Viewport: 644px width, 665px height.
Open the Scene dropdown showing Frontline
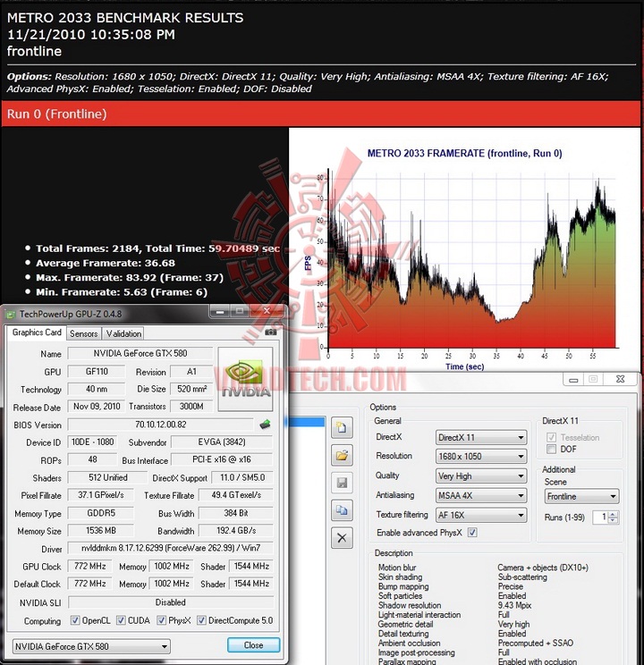[581, 496]
